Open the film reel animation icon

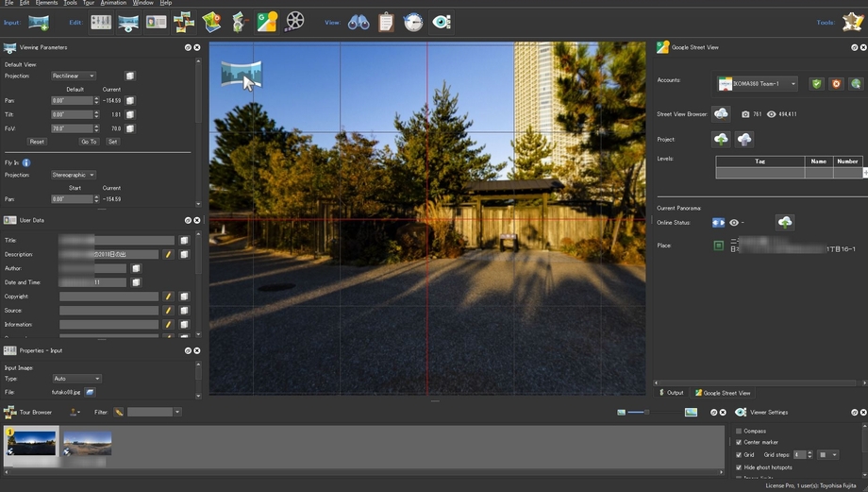(x=294, y=22)
